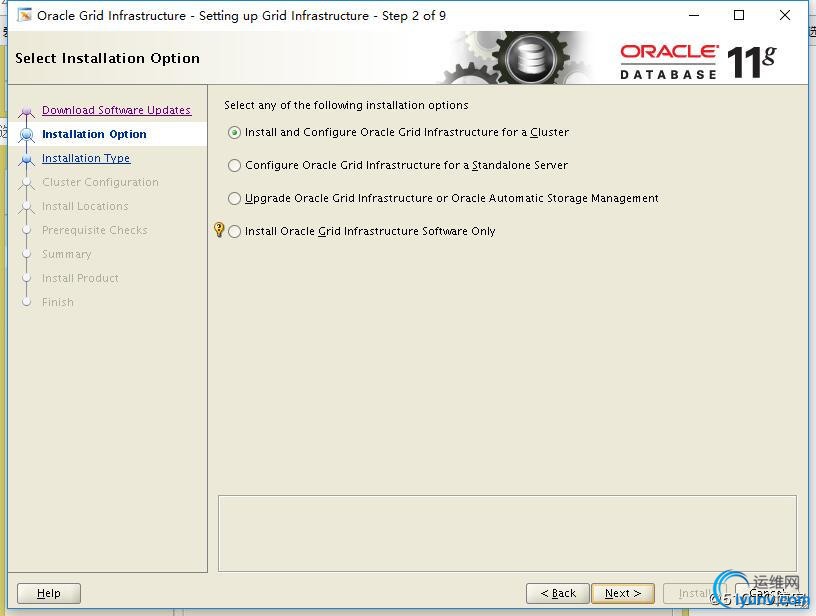The height and width of the screenshot is (616, 816).
Task: Go to the Installation Type step link
Action: tap(86, 158)
